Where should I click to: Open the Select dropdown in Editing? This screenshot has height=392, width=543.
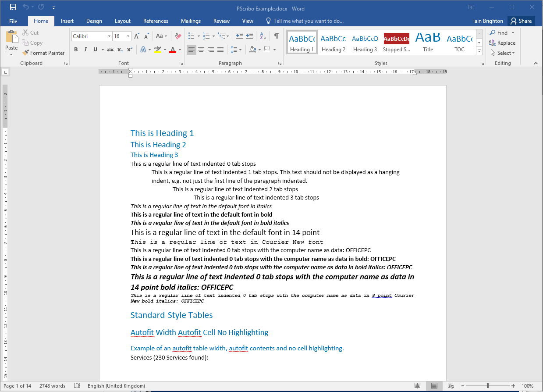tap(502, 53)
